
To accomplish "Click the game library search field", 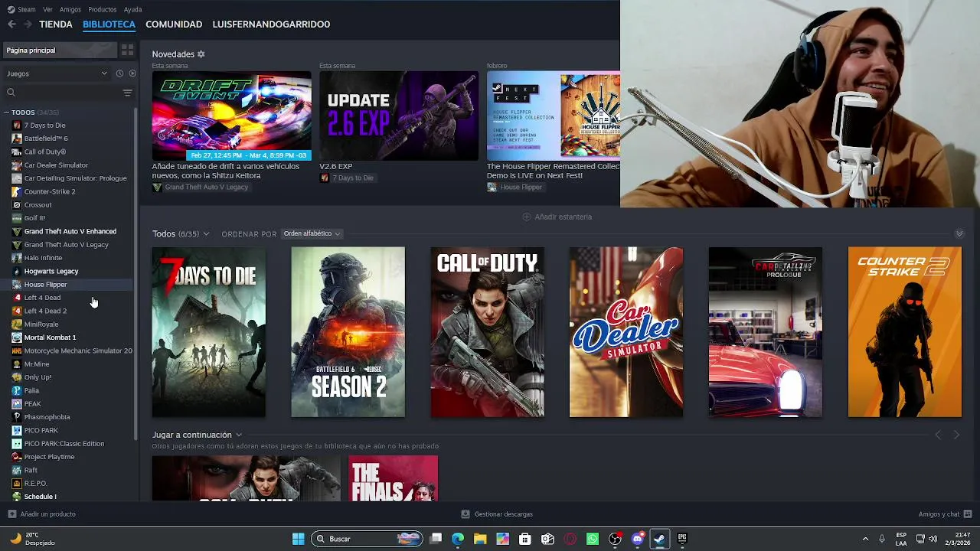I will 63,93.
